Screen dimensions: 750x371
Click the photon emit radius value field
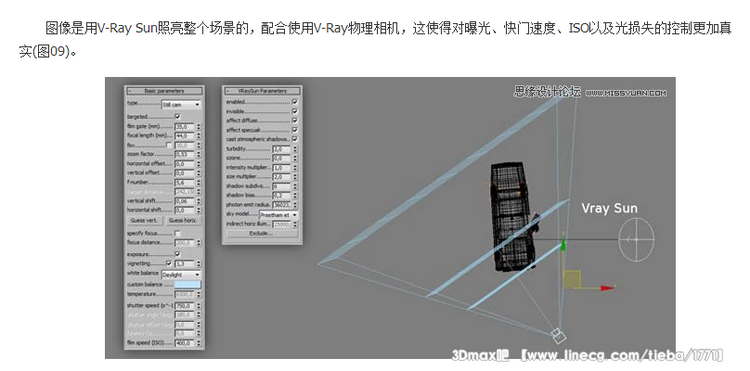pos(282,205)
